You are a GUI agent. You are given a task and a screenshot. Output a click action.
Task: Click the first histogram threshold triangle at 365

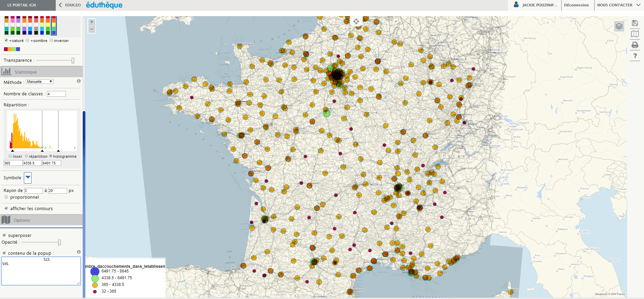[x=13, y=151]
